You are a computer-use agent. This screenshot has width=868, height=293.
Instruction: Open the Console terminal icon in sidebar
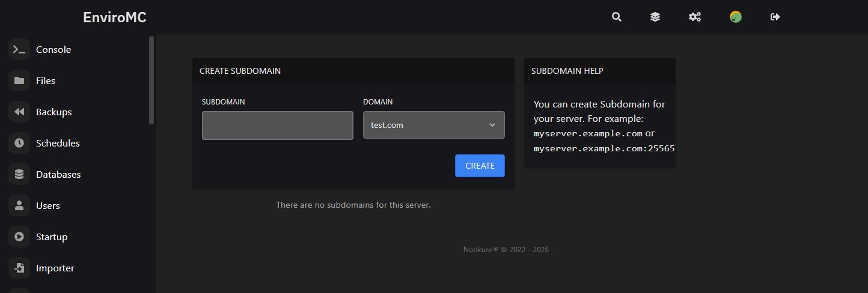(x=19, y=49)
